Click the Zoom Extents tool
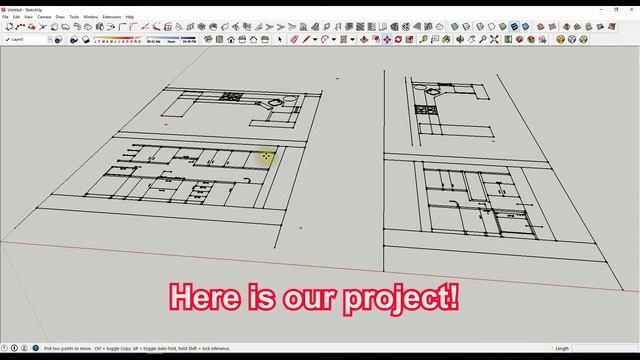640x360 pixels. 494,40
